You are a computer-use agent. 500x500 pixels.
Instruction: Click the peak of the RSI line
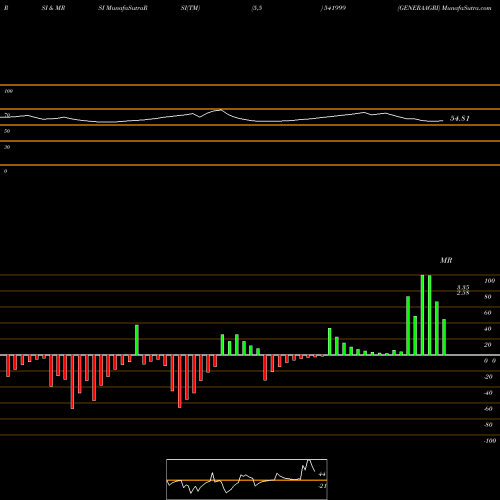point(220,110)
